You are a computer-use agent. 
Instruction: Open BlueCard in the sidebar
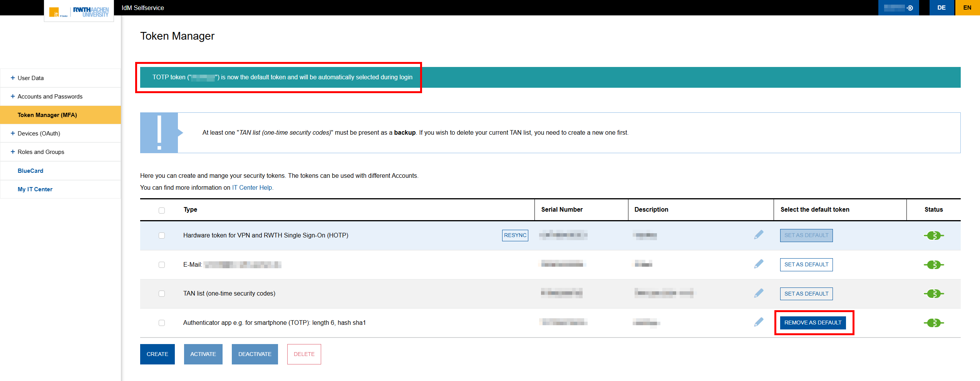pyautogui.click(x=30, y=171)
